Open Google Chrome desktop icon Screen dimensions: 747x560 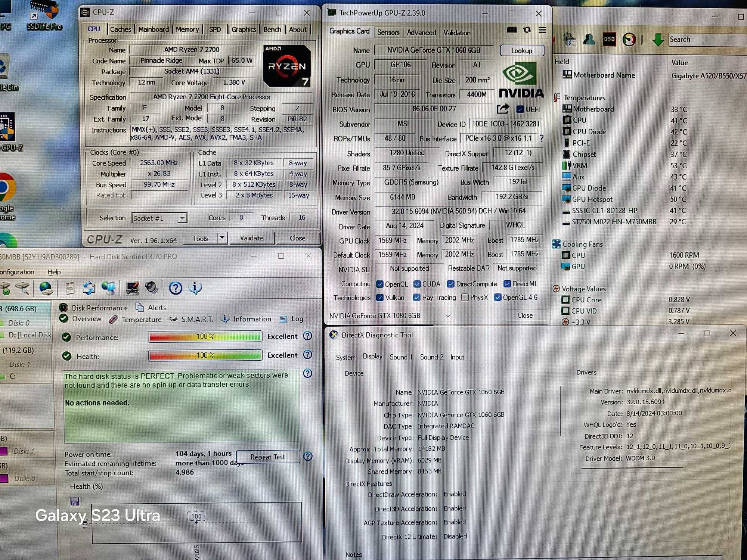click(x=7, y=196)
